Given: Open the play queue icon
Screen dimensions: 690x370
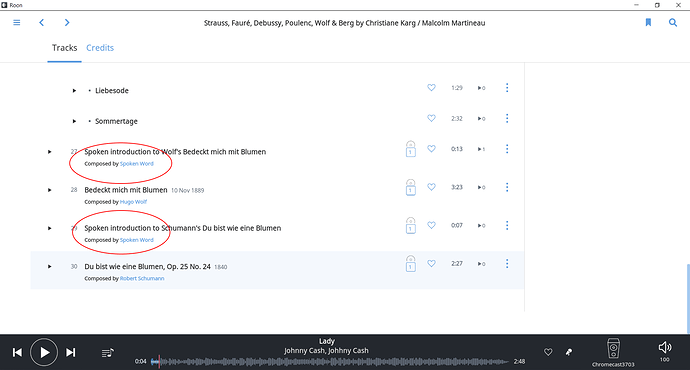Looking at the screenshot, I should 107,352.
